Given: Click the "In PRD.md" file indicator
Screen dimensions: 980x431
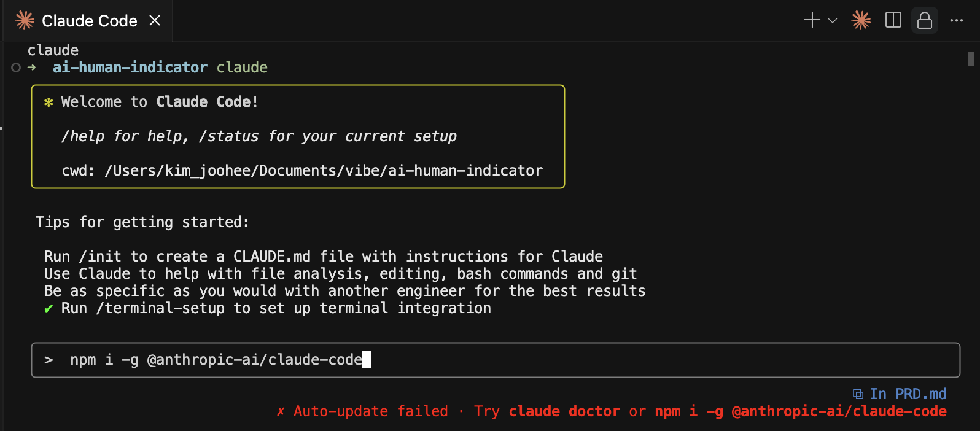Looking at the screenshot, I should [x=908, y=394].
